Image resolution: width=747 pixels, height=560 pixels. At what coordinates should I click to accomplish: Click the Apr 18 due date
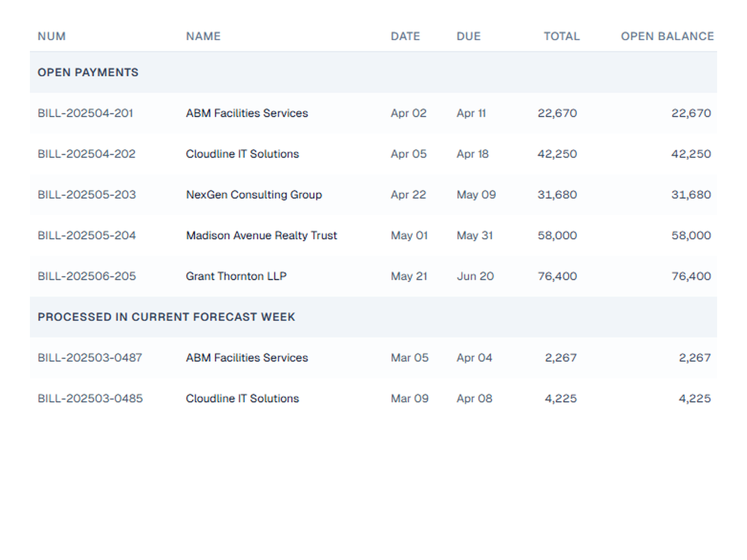coord(472,154)
